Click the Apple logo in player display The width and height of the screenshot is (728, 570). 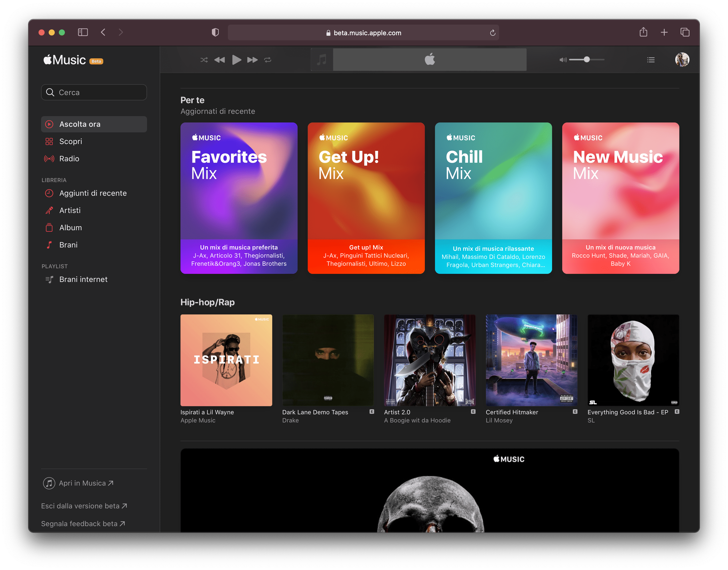pyautogui.click(x=430, y=59)
